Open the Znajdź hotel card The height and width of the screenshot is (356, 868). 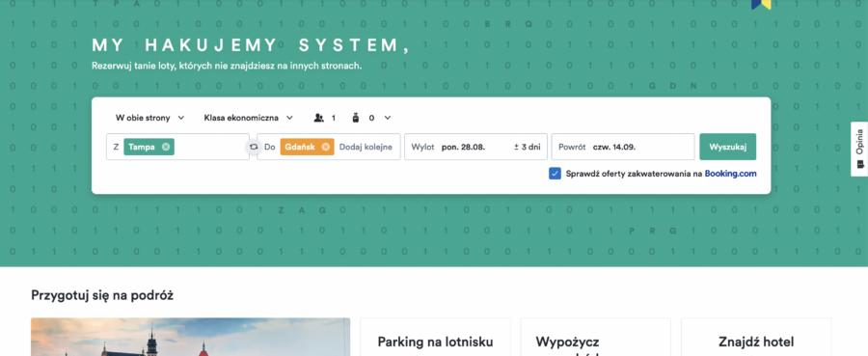[756, 337]
